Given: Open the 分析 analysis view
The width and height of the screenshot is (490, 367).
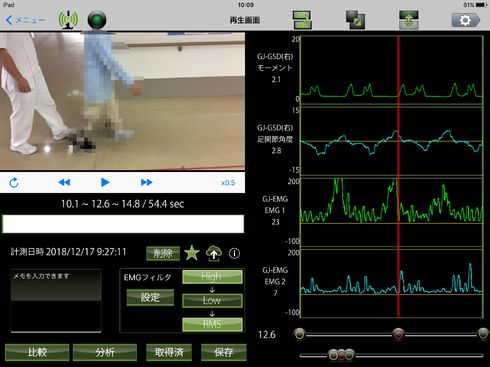Looking at the screenshot, I should coord(105,352).
